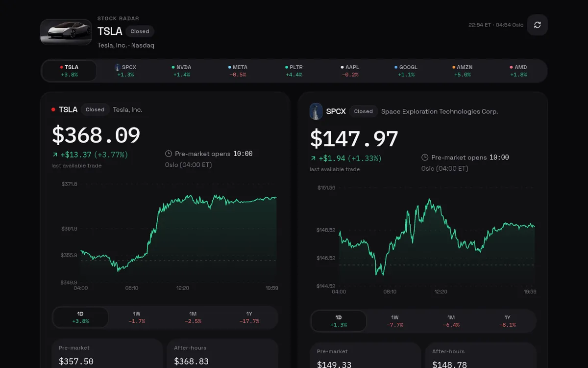Switch to the META ticker
The height and width of the screenshot is (368, 588).
coord(238,71)
